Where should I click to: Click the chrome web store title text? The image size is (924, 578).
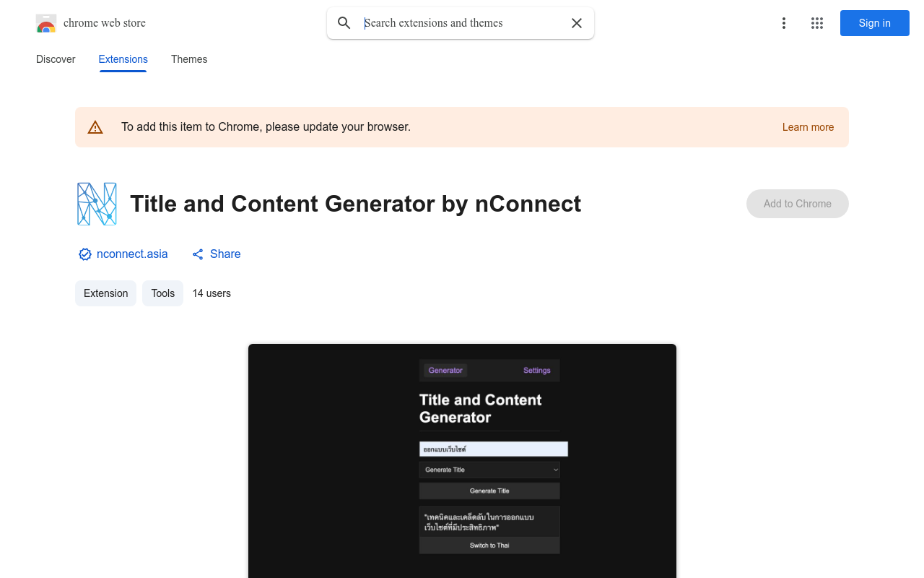105,23
